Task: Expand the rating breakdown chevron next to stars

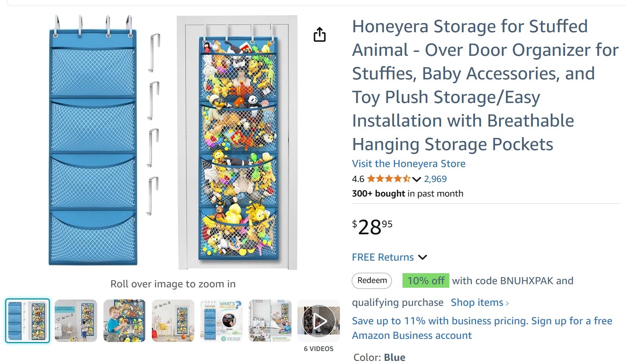Action: (x=417, y=180)
